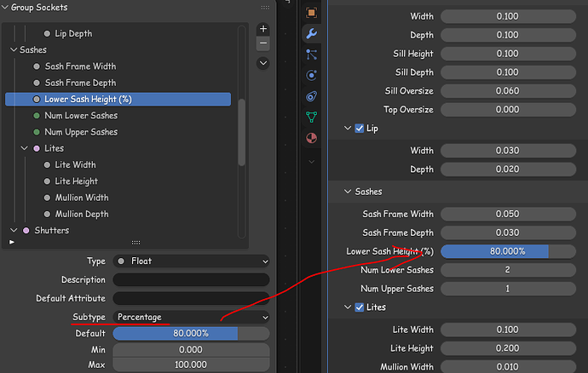
Task: Open the Material properties tab
Action: (x=311, y=138)
